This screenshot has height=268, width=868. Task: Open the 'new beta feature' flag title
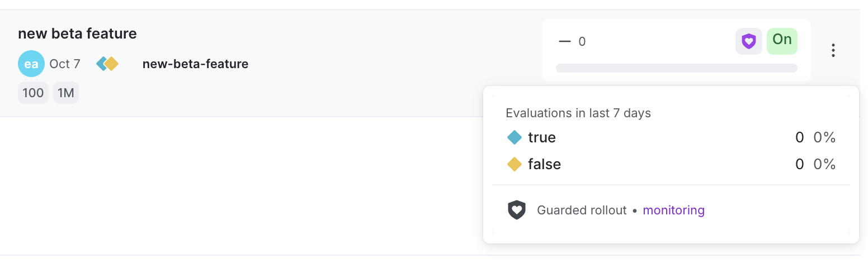[77, 33]
